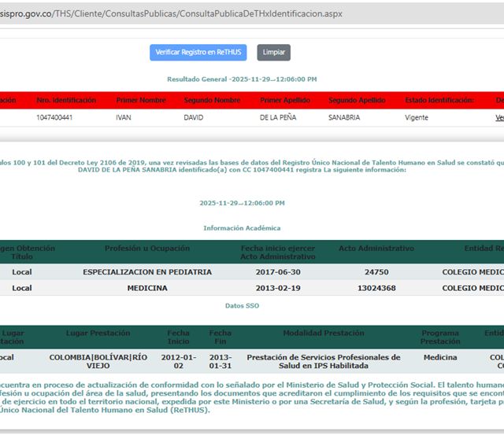Click the Segundo Apellido column header
This screenshot has height=435, width=504.
(357, 100)
